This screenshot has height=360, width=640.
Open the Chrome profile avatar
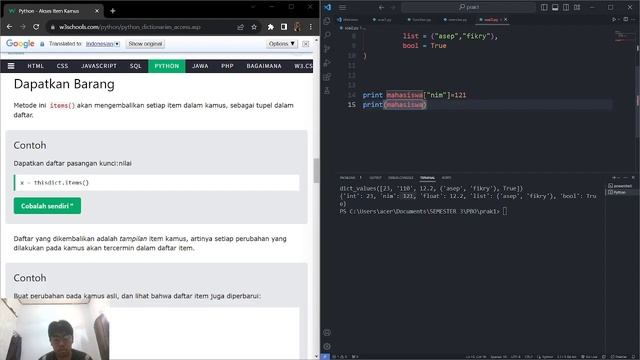tap(297, 27)
